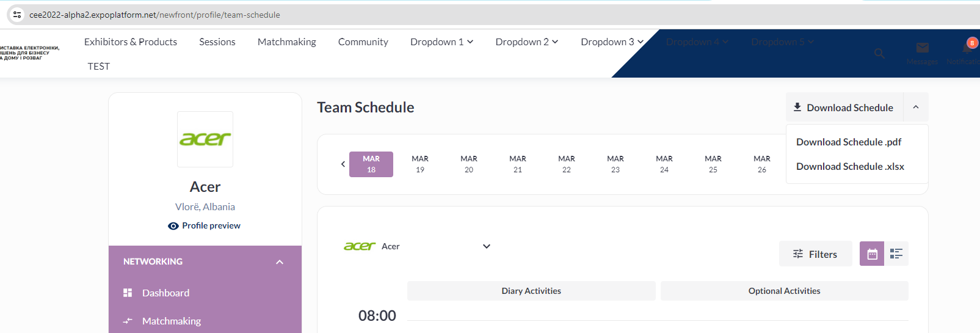Image resolution: width=980 pixels, height=333 pixels.
Task: Switch to list view icon
Action: (896, 254)
